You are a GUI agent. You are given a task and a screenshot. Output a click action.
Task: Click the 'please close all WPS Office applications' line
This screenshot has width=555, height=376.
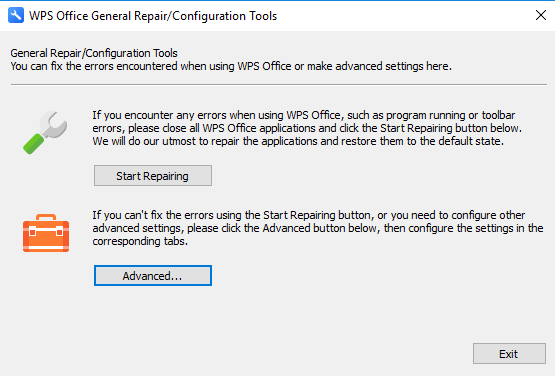tap(307, 128)
